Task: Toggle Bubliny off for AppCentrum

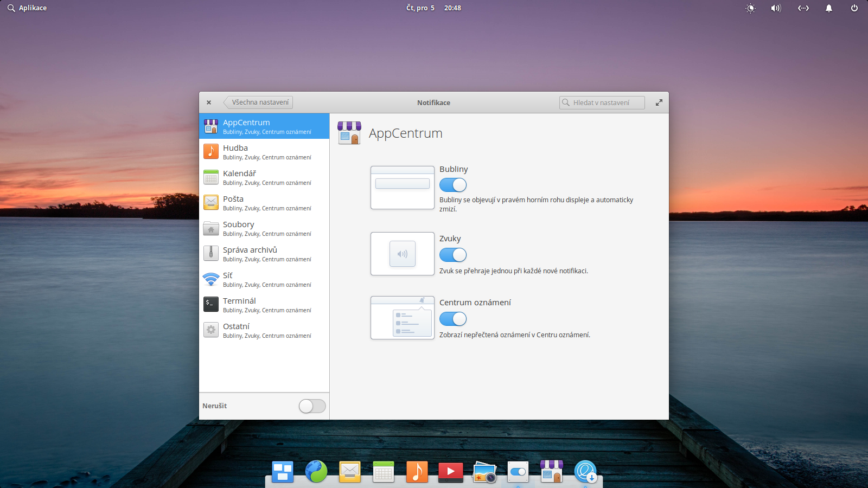Action: tap(453, 185)
